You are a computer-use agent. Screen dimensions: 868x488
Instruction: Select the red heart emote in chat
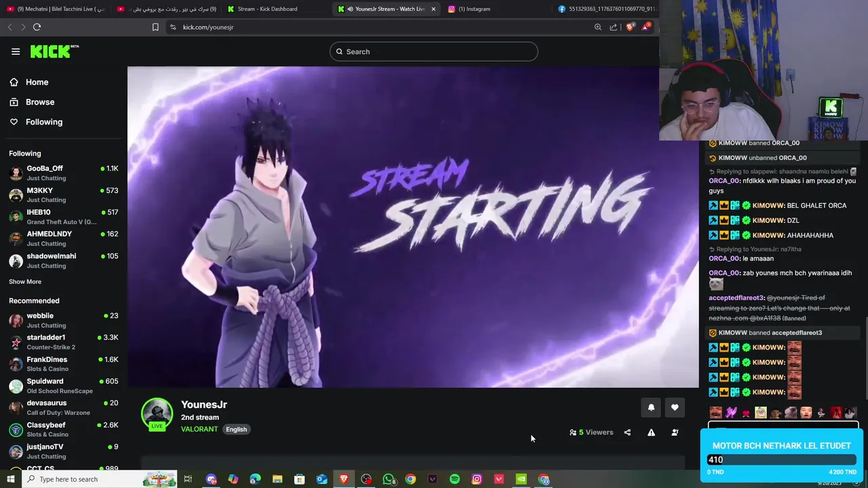coord(746,413)
